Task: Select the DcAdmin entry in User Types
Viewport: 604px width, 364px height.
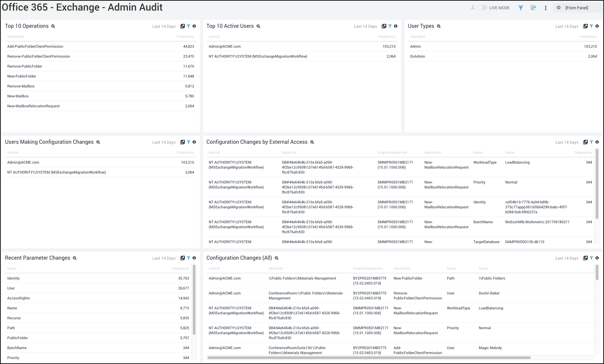Action: click(417, 56)
